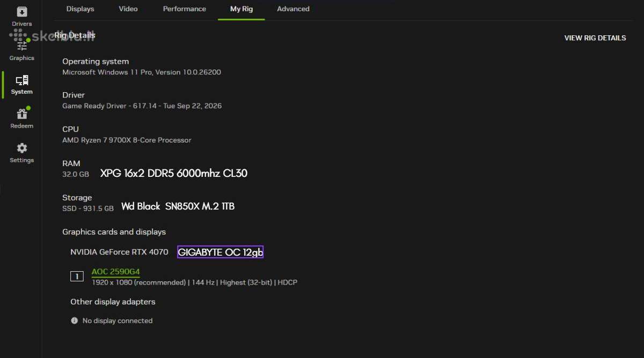Select the My Rig tab

[x=241, y=9]
